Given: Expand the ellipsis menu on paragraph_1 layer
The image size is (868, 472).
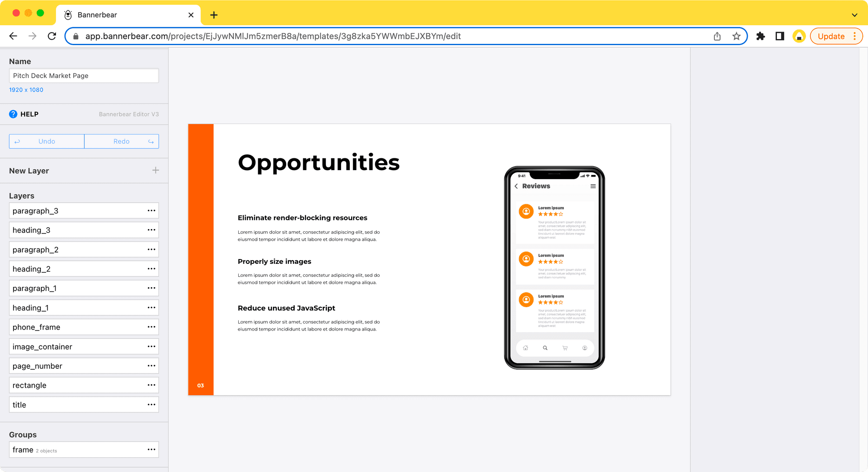Looking at the screenshot, I should pyautogui.click(x=151, y=288).
